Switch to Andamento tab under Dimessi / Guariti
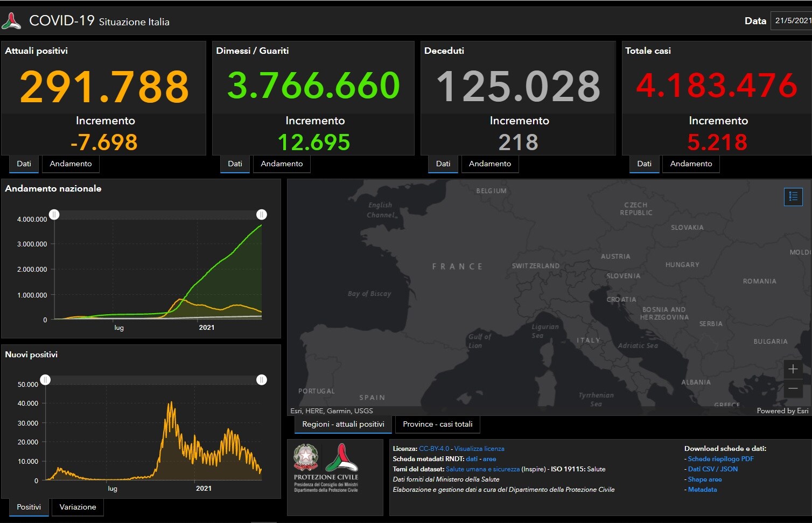The height and width of the screenshot is (523, 812). (x=282, y=164)
